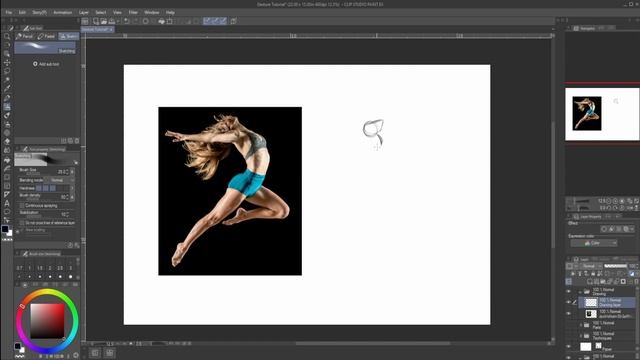Image resolution: width=640 pixels, height=360 pixels.
Task: Toggle visibility of Drawing folder
Action: (569, 291)
